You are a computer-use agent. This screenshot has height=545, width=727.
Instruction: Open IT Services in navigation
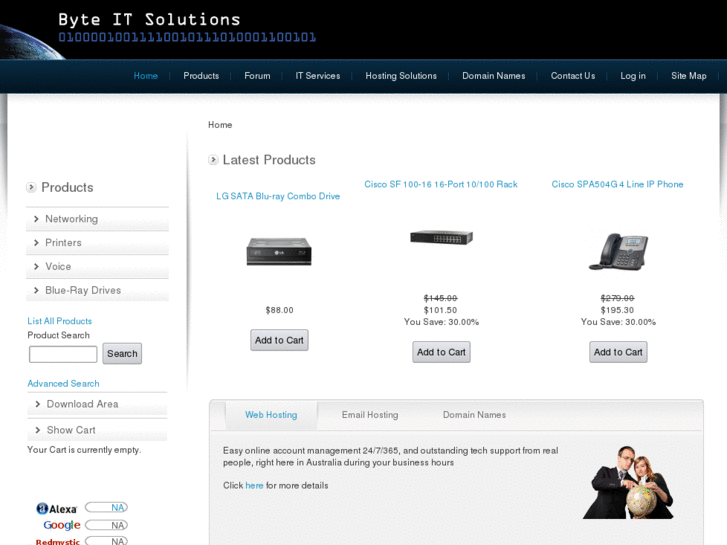318,76
